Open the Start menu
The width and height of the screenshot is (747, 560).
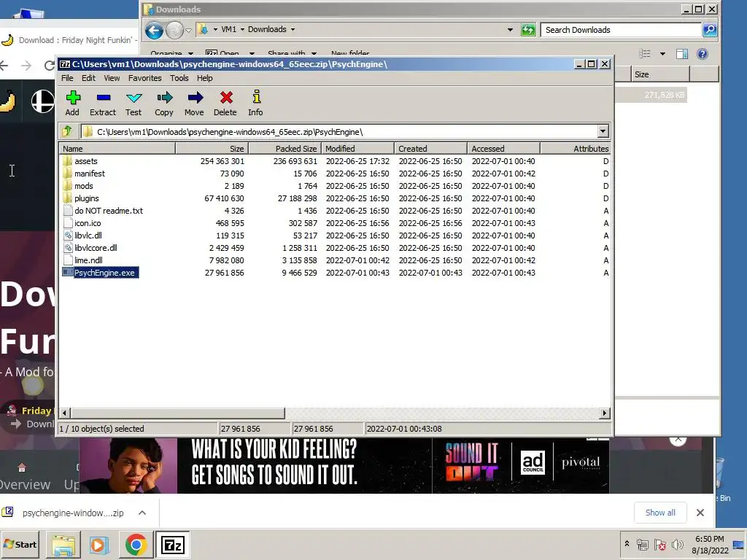20,544
